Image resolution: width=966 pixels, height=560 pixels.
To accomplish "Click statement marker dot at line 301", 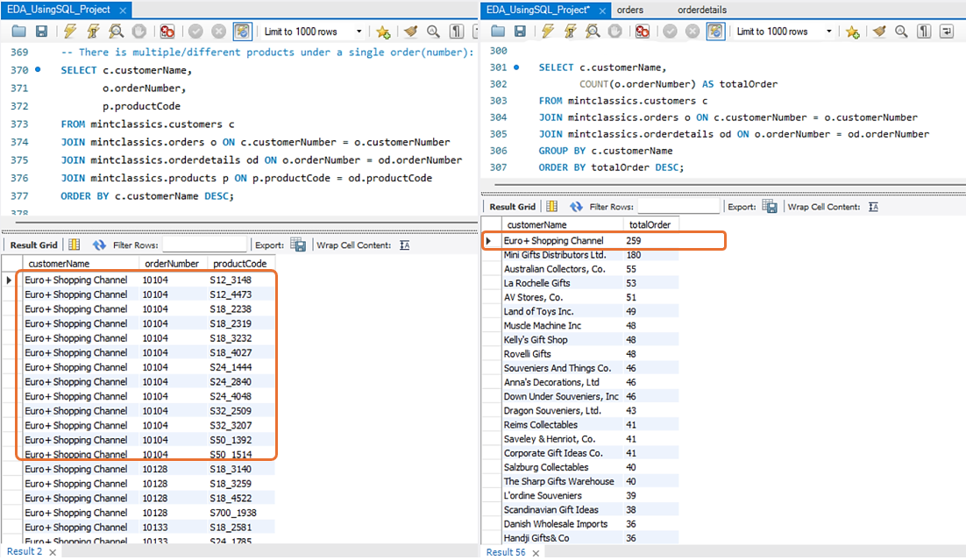I will (516, 67).
